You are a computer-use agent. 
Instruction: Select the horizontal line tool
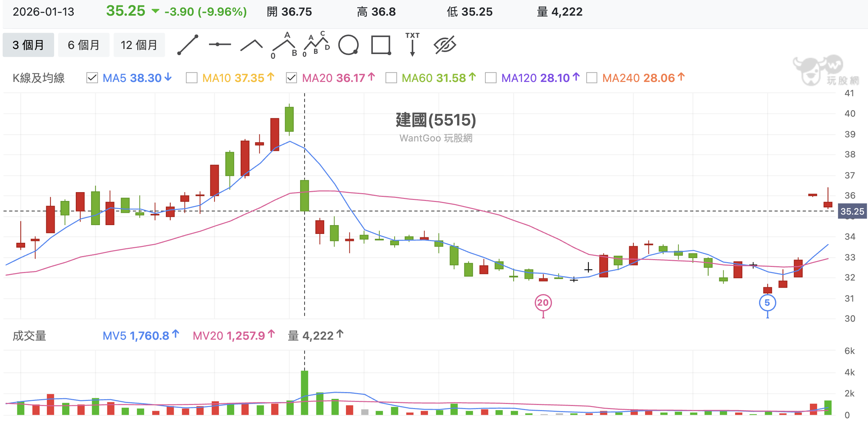coord(220,45)
